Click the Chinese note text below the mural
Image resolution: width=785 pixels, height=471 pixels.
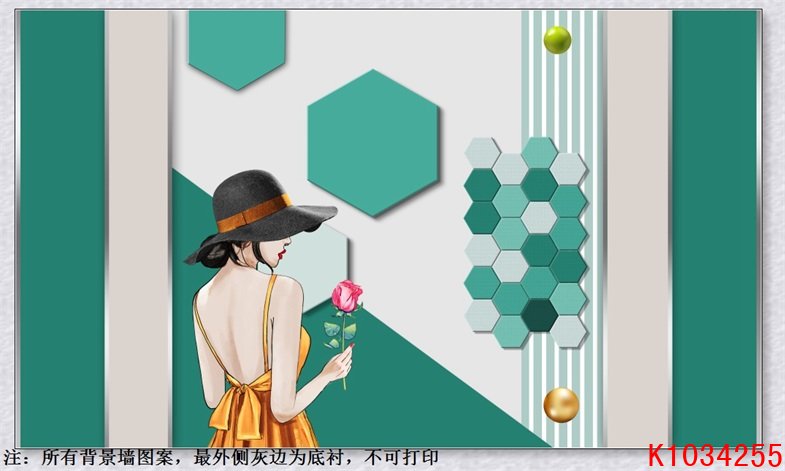click(221, 457)
